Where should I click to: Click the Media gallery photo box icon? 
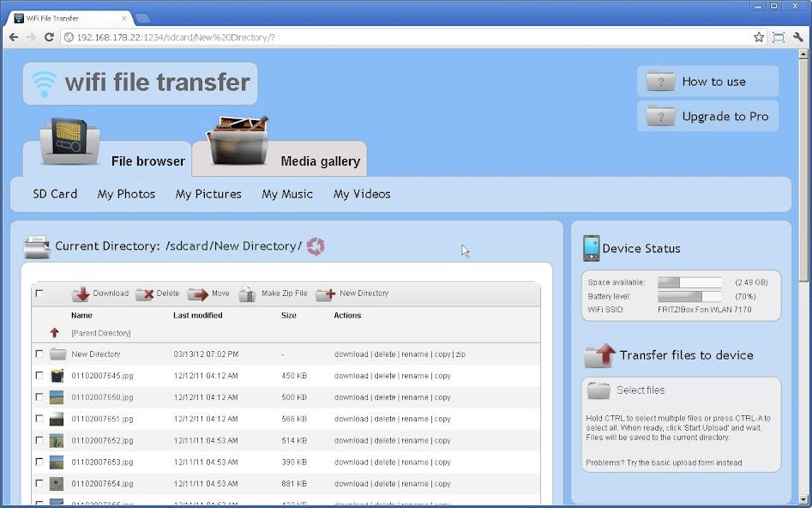tap(238, 141)
